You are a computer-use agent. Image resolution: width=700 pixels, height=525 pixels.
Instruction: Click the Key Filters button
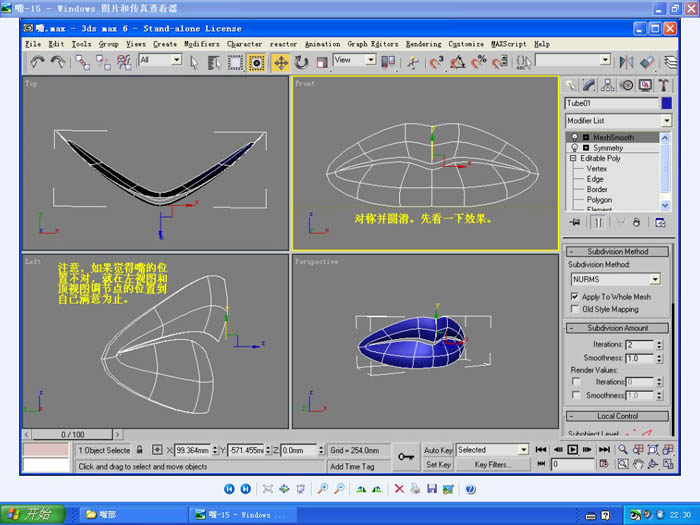click(x=494, y=465)
